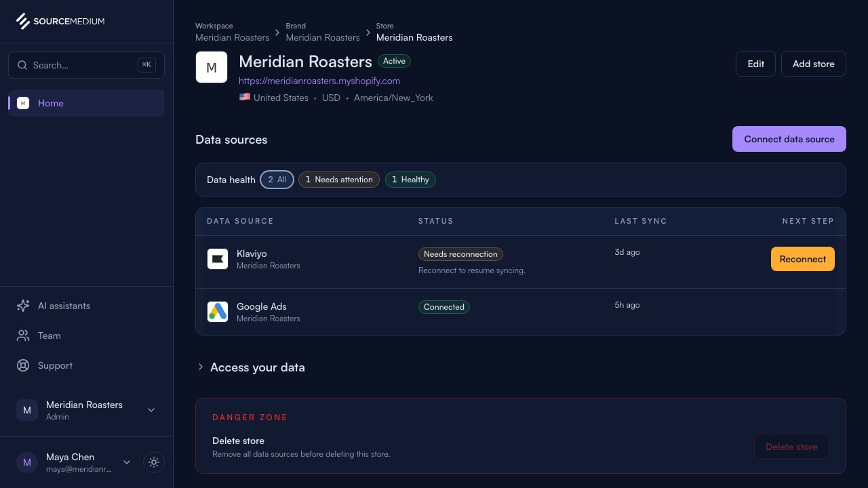868x488 pixels.
Task: Click the Workspace breadcrumb Meridian Roasters
Action: coord(233,37)
